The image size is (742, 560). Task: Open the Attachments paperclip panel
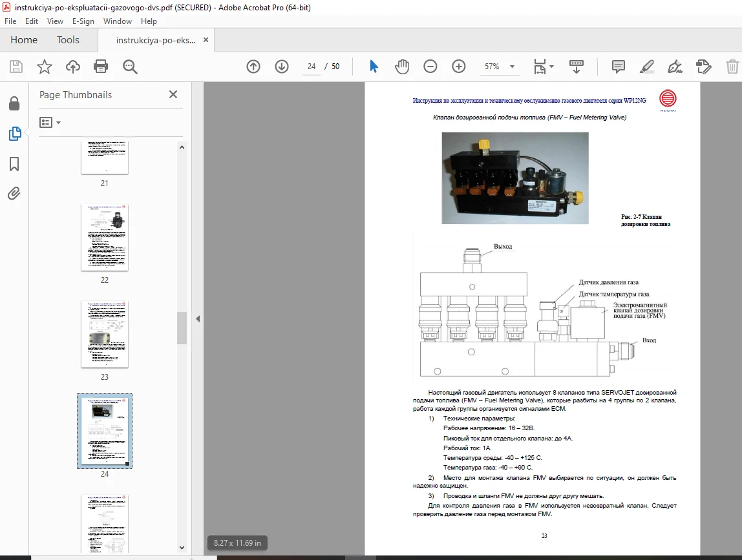pyautogui.click(x=14, y=193)
